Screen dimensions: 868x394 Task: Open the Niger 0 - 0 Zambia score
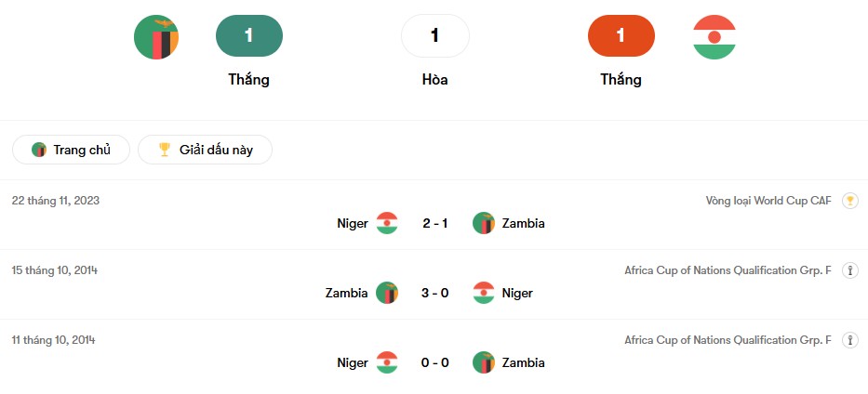click(434, 362)
